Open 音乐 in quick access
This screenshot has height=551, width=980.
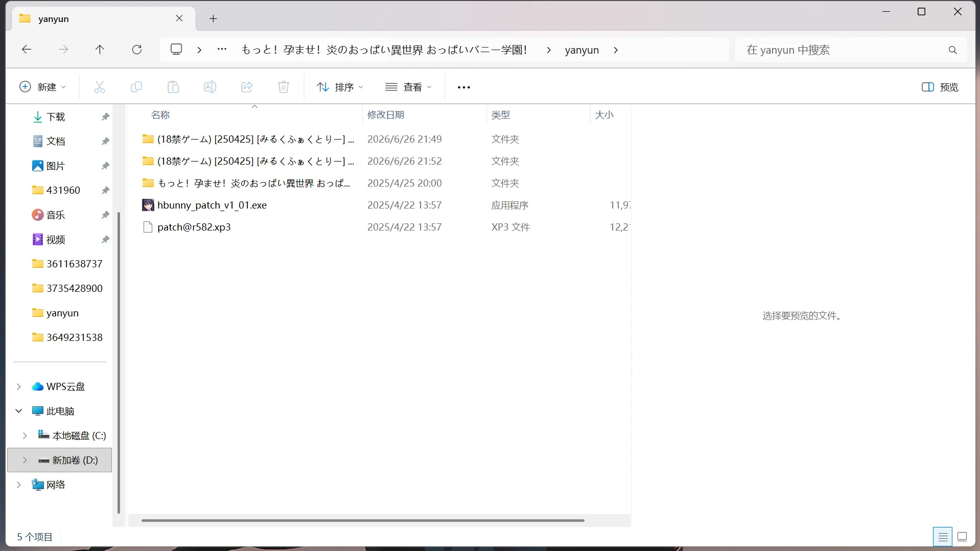(56, 215)
